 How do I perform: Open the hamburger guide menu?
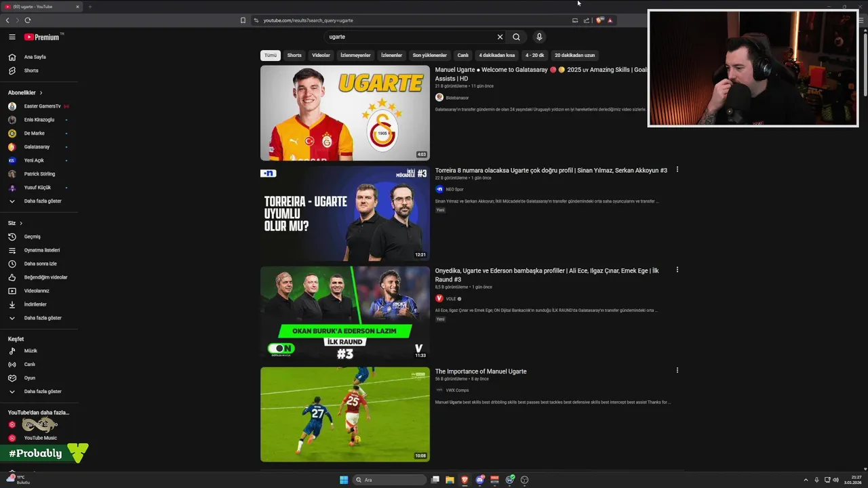coord(12,37)
